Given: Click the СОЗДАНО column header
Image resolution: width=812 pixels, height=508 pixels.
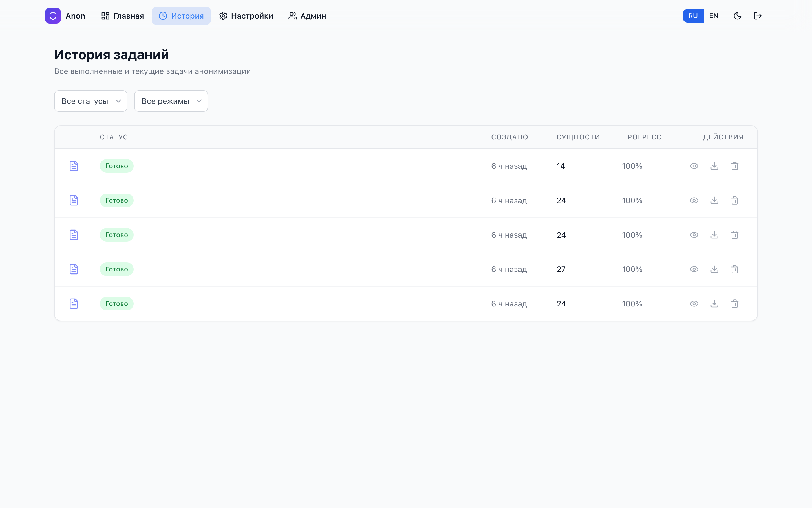Looking at the screenshot, I should click(509, 137).
